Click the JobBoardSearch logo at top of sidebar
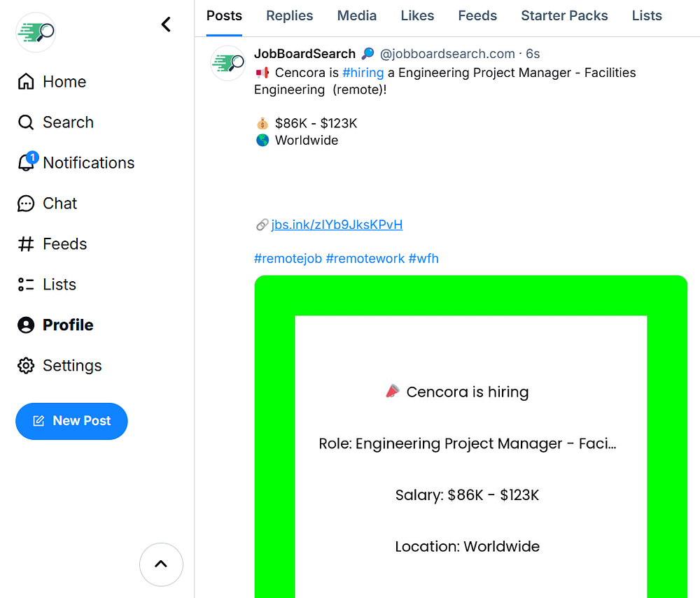Screen dimensions: 700x598 [36, 31]
